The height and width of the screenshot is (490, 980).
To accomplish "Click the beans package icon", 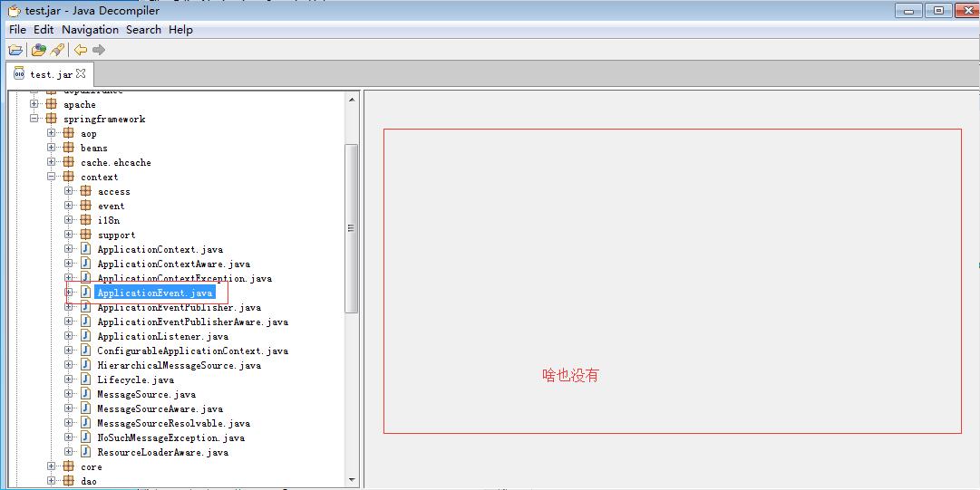I will pyautogui.click(x=69, y=148).
